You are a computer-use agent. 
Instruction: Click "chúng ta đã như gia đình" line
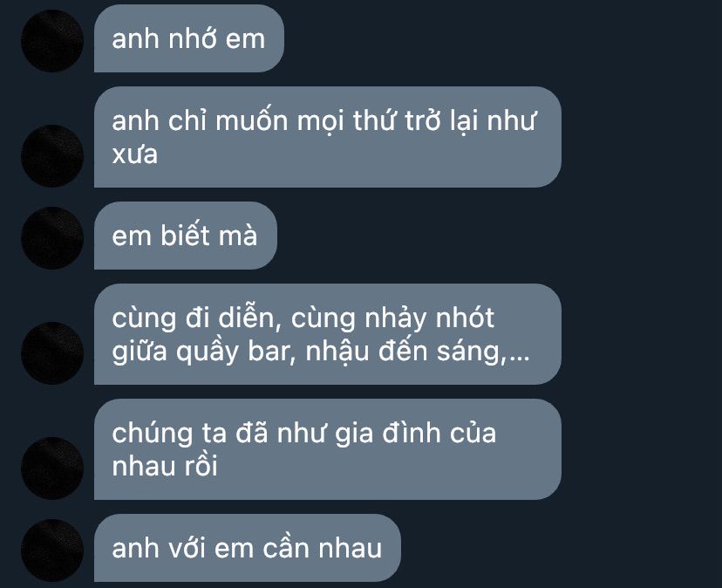[x=304, y=434]
